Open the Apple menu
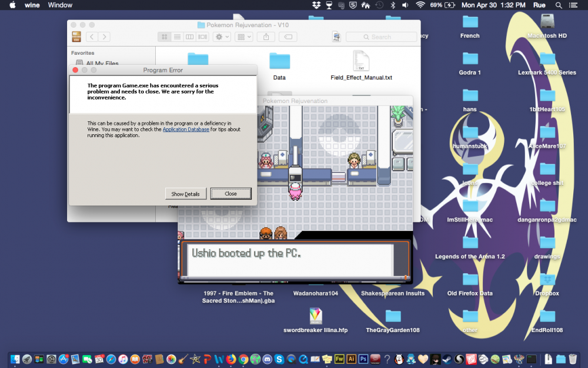 (x=12, y=5)
